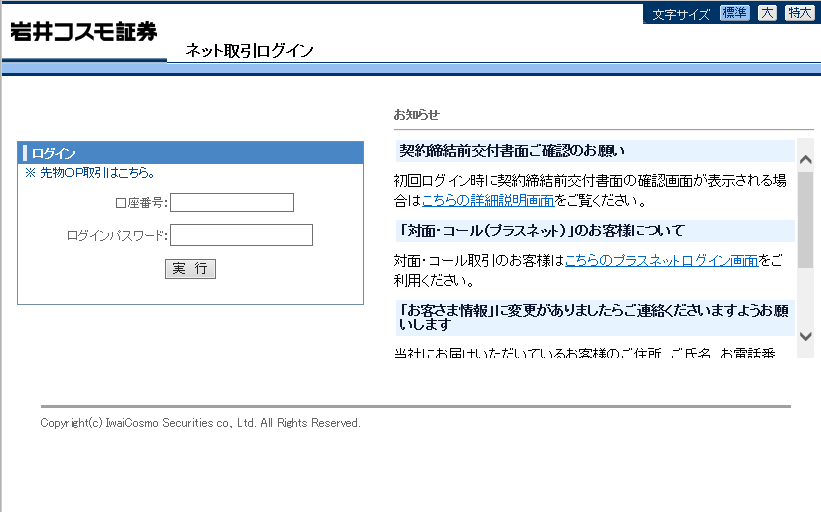Open the こちらのプラスネットログイン画面 link

pyautogui.click(x=661, y=260)
